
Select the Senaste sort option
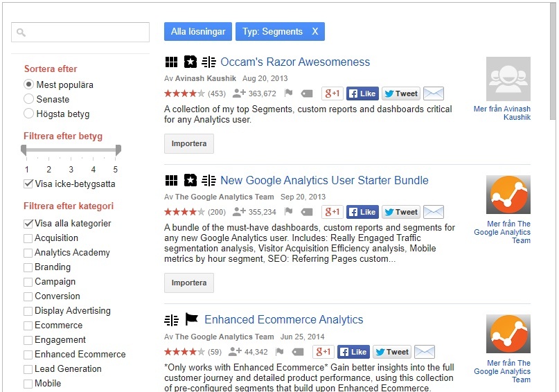pyautogui.click(x=29, y=99)
